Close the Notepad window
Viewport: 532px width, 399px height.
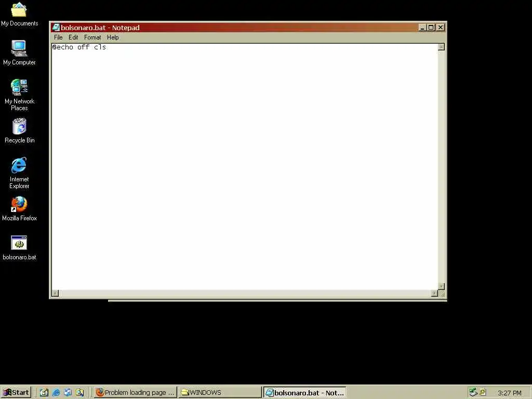click(x=441, y=28)
